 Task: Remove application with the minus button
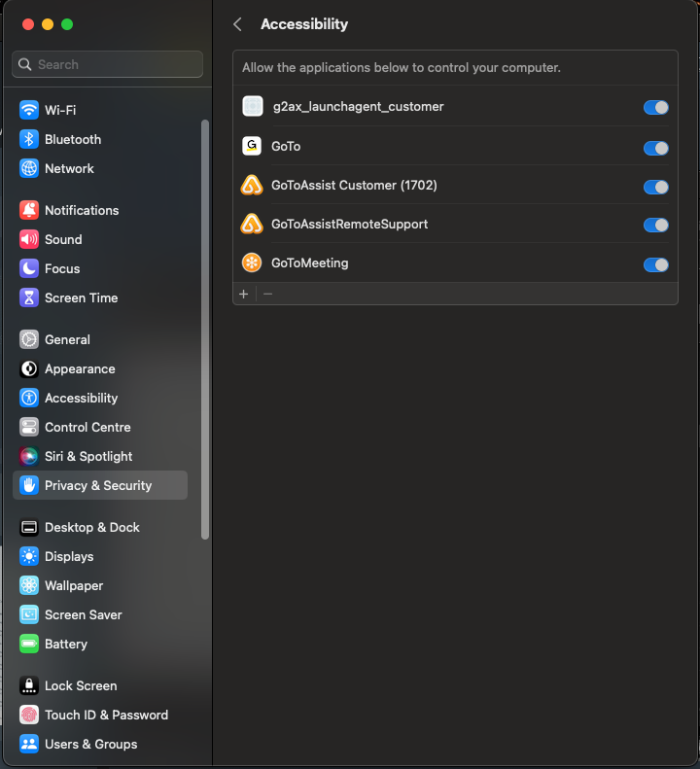tap(267, 294)
